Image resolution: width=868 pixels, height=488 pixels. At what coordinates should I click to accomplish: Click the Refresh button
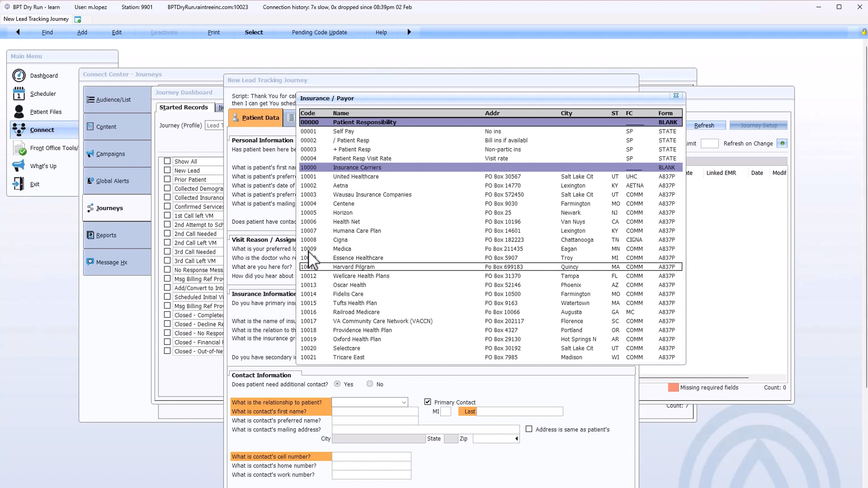click(704, 125)
